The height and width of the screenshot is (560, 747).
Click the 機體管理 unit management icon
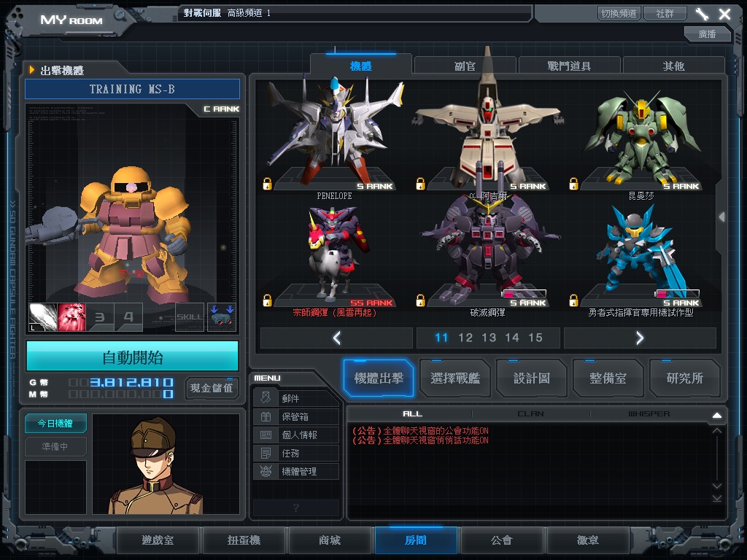[266, 472]
